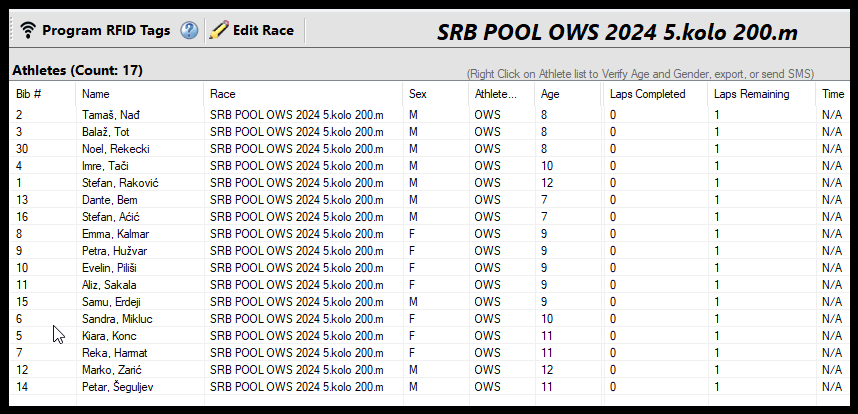Click the Program RFID Tags button

pyautogui.click(x=106, y=30)
